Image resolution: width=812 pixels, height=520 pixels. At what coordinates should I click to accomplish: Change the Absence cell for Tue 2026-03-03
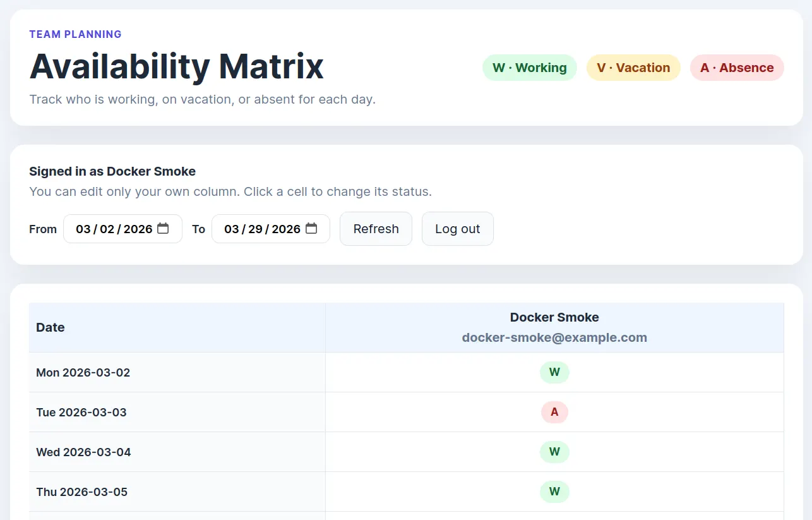coord(554,412)
